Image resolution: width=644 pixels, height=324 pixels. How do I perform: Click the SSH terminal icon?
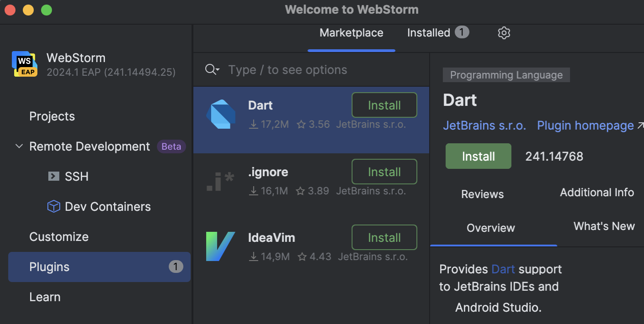coord(53,176)
